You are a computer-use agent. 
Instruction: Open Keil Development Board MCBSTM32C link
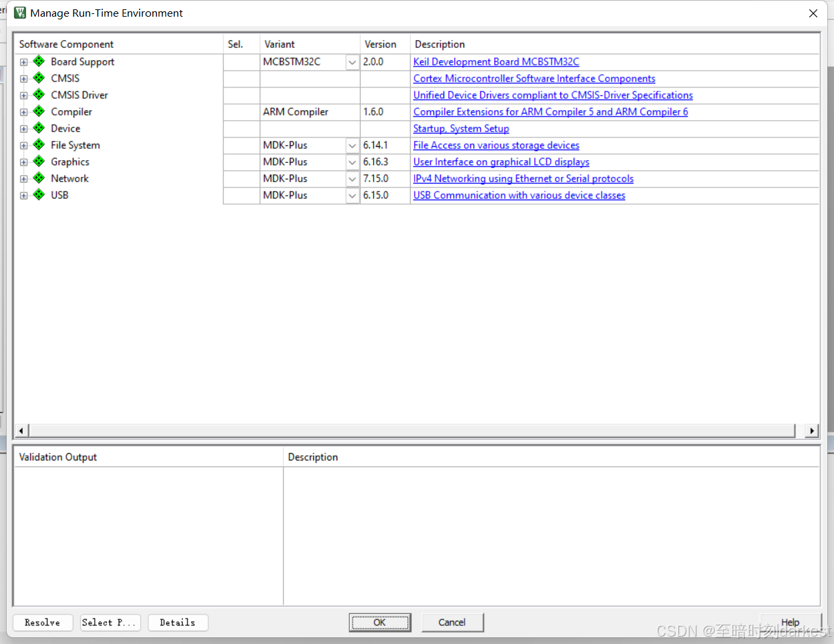pos(496,61)
